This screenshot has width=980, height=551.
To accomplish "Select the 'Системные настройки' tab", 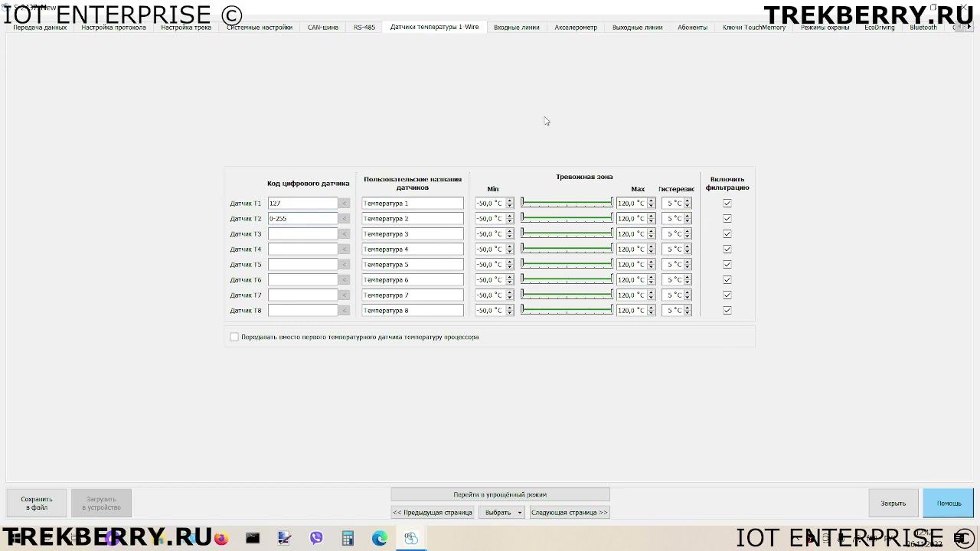I will [x=260, y=28].
